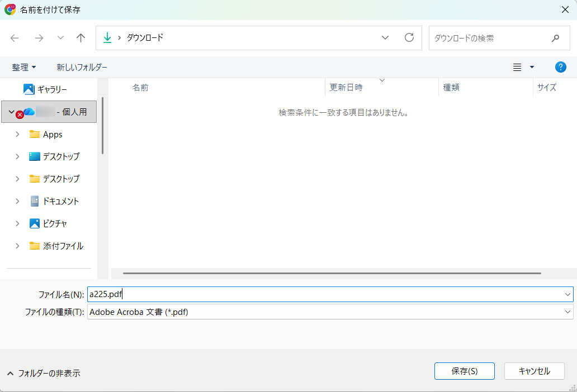Click the キャンセル button
Image resolution: width=577 pixels, height=392 pixels.
(534, 371)
